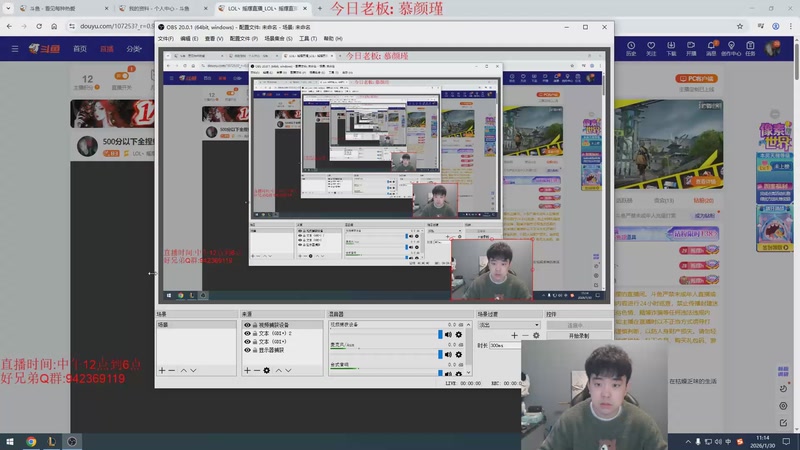
Task: Open the 关注 heart icon on Douyu
Action: pos(651,48)
